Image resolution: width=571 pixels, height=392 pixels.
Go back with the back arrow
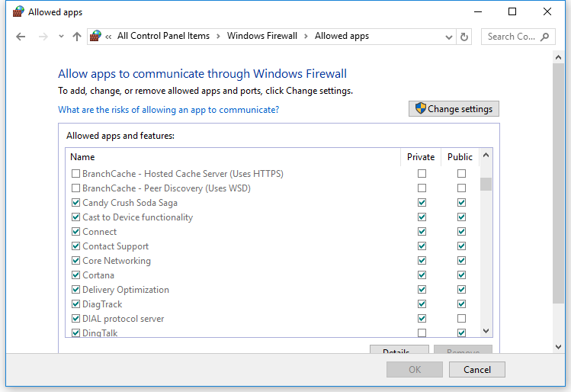point(21,37)
